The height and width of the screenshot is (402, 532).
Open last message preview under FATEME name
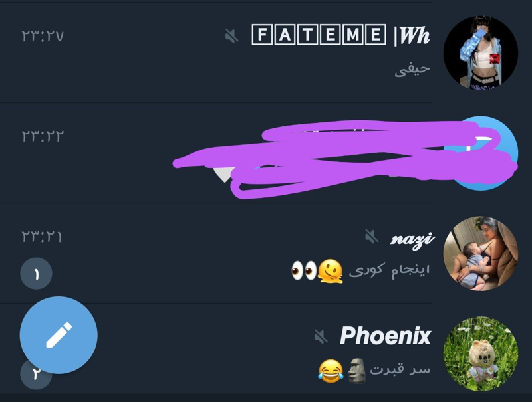click(412, 70)
